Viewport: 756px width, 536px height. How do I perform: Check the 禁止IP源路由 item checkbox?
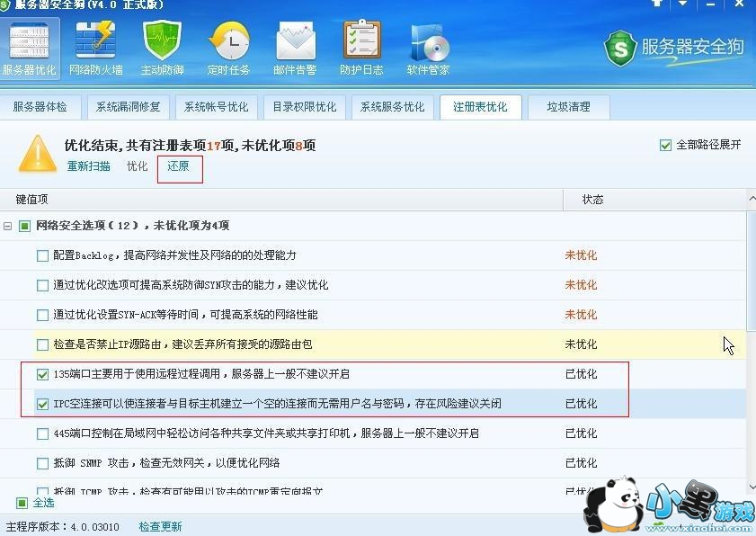pos(42,344)
